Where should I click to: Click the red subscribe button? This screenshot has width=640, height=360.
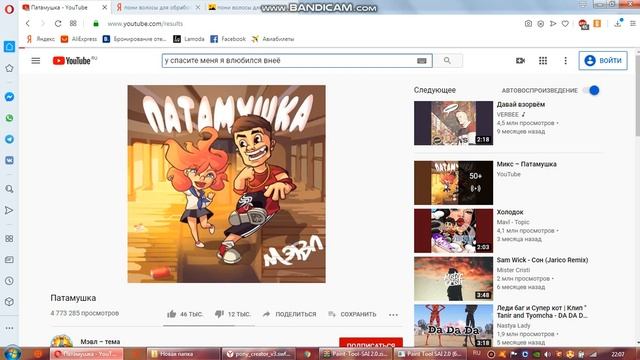[371, 343]
